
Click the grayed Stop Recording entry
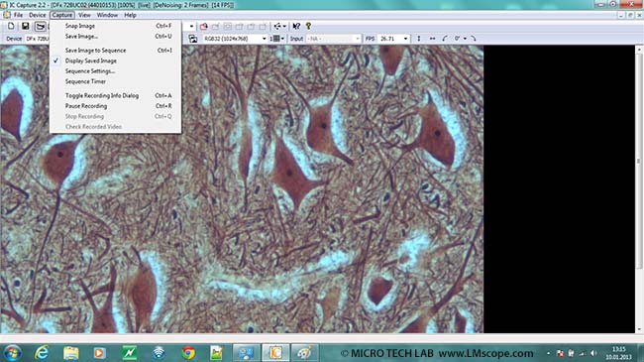pyautogui.click(x=115, y=116)
